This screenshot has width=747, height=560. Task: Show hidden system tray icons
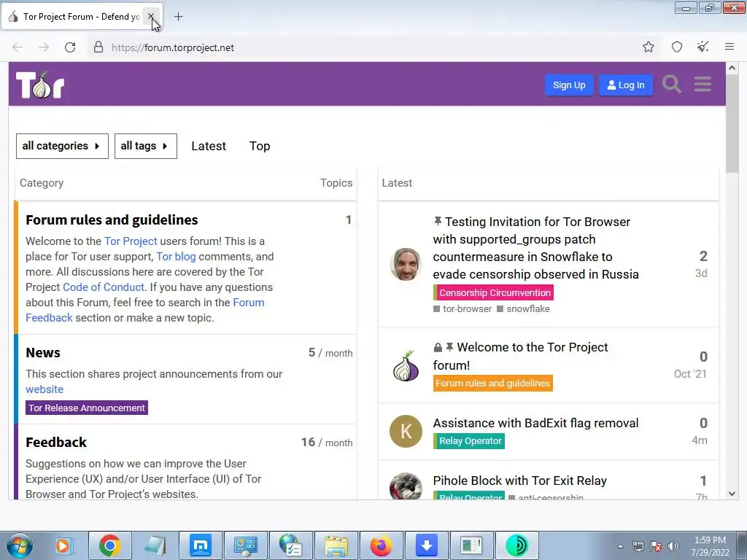coord(620,546)
